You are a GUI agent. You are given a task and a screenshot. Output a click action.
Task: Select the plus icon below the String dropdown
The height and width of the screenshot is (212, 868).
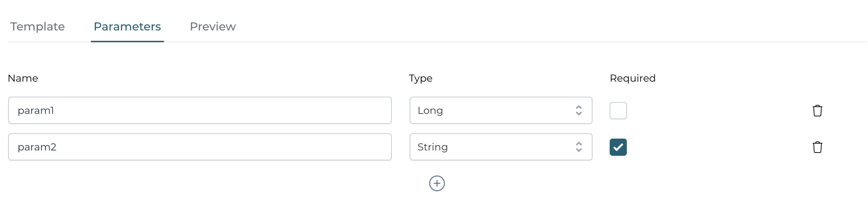coord(437,183)
